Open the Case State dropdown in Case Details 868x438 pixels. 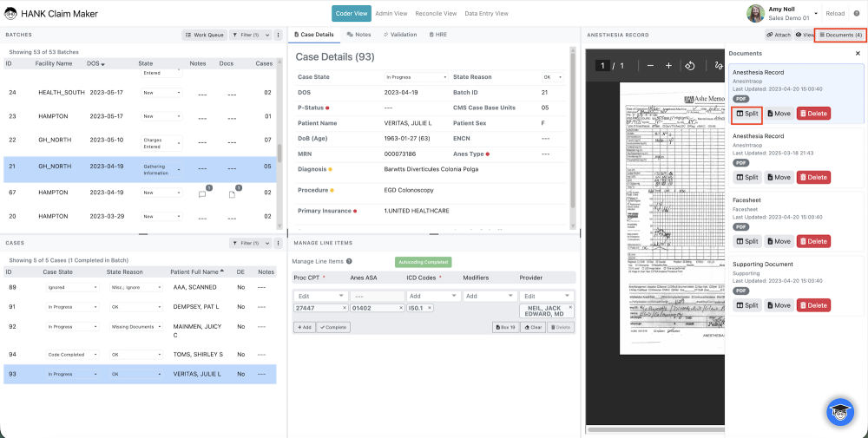(416, 77)
